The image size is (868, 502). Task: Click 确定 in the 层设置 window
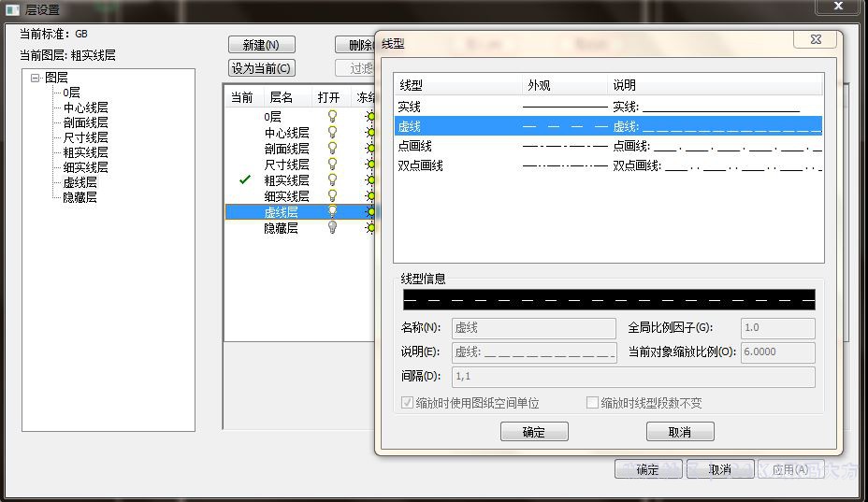tap(647, 469)
